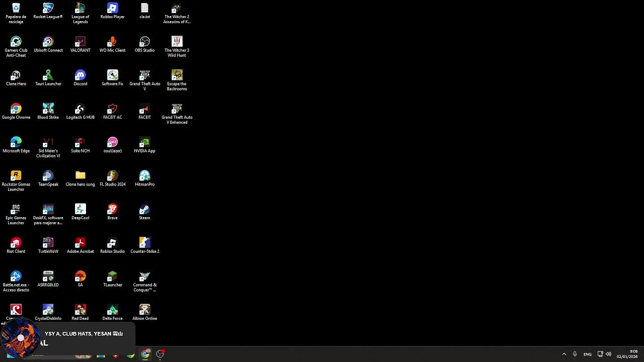Select the OBS Studio desktop shortcut
This screenshot has height=362, width=644.
coord(145,45)
